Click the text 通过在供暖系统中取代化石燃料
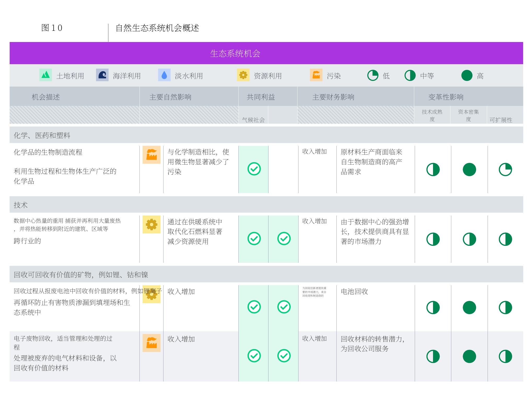The width and height of the screenshot is (532, 394). (195, 226)
